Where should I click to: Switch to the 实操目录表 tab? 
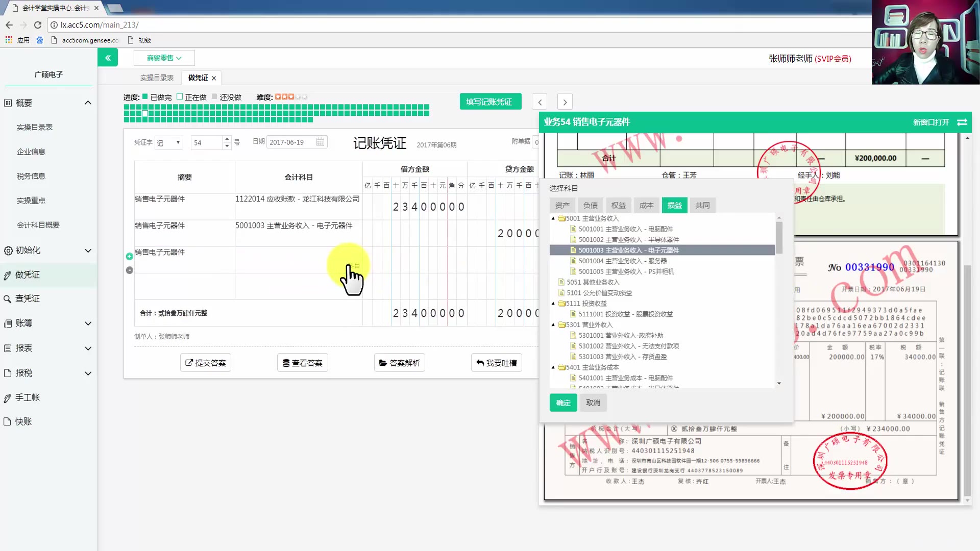pyautogui.click(x=157, y=78)
